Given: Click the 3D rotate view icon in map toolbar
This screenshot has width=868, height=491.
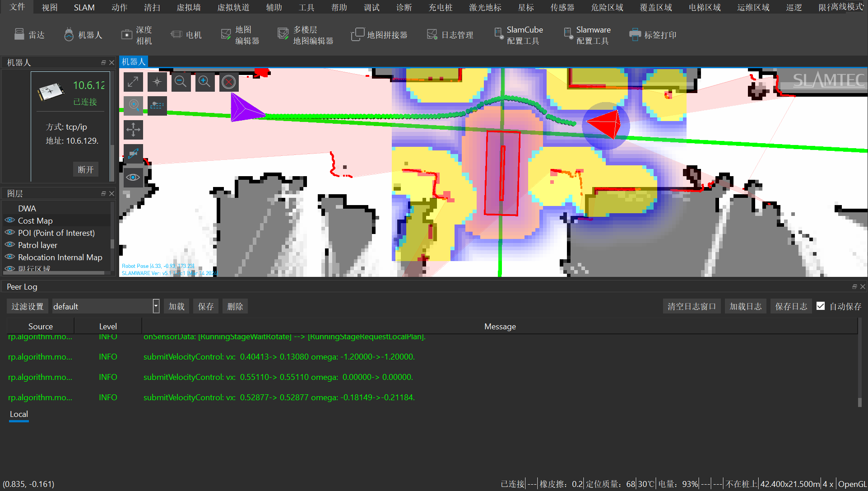Looking at the screenshot, I should [x=133, y=154].
